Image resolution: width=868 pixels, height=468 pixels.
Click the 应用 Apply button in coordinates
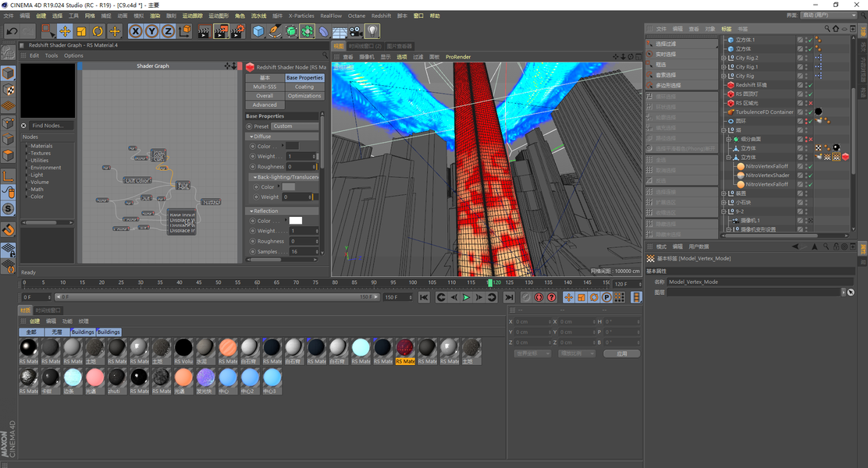(x=621, y=353)
